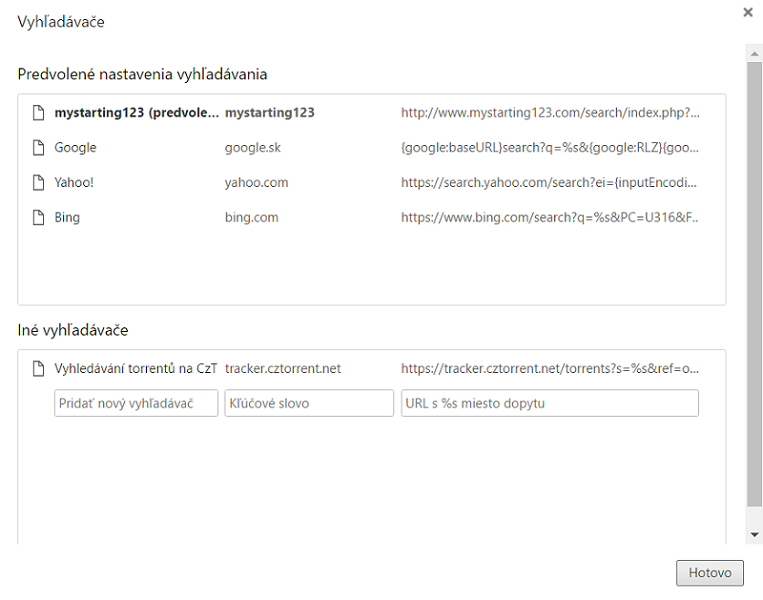Image resolution: width=763 pixels, height=600 pixels.
Task: Click the page icon beside the CzT torrent search entry
Action: pos(39,369)
